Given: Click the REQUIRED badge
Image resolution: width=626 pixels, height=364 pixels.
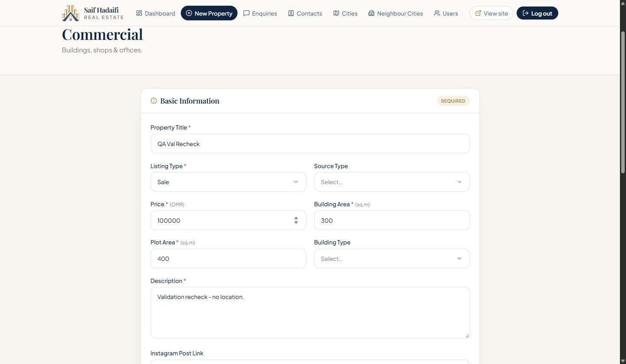Looking at the screenshot, I should tap(453, 101).
